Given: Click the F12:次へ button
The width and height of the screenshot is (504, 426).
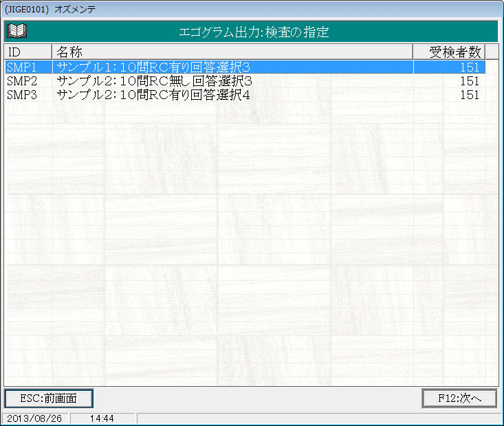Looking at the screenshot, I should (459, 398).
